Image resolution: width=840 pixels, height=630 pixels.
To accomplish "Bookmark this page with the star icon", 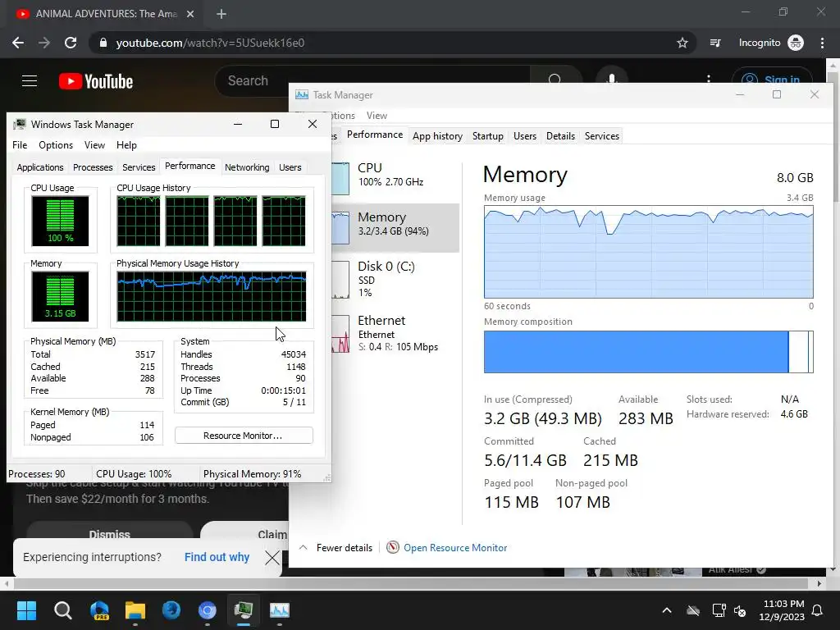I will pyautogui.click(x=682, y=43).
